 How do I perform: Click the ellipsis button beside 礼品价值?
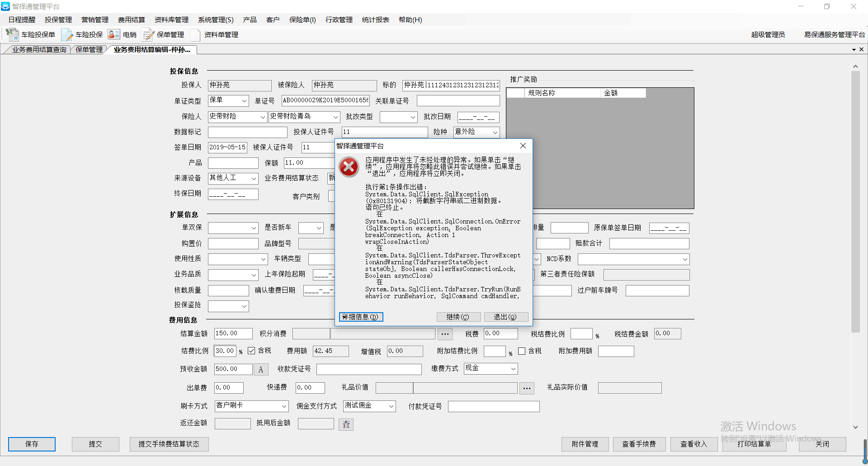(x=527, y=388)
